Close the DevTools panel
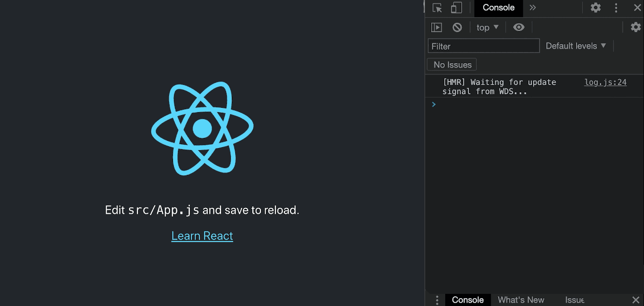This screenshot has width=644, height=306. pos(637,8)
